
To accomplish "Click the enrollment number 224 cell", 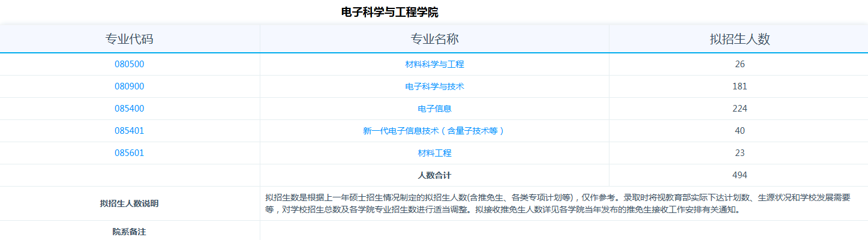I will (740, 109).
